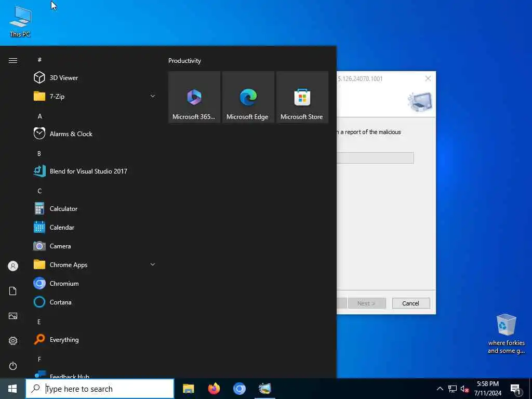Click the Next button in the dialog
Image resolution: width=532 pixels, height=399 pixels.
366,303
